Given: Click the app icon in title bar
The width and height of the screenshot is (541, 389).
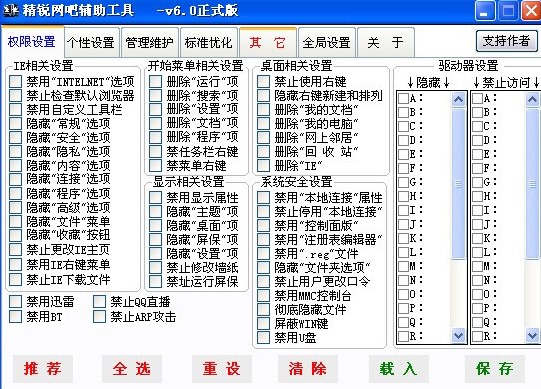Looking at the screenshot, I should tap(10, 10).
